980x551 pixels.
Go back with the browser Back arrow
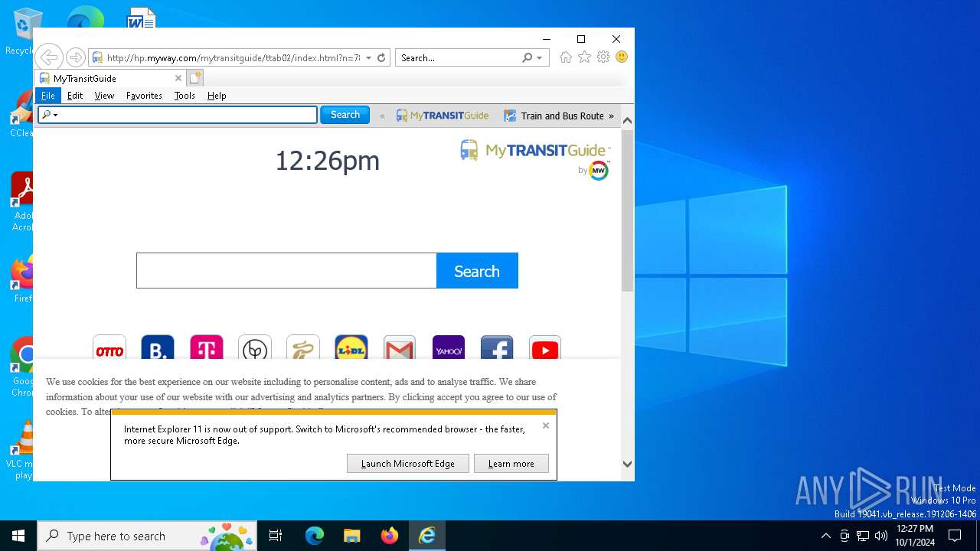pyautogui.click(x=48, y=57)
